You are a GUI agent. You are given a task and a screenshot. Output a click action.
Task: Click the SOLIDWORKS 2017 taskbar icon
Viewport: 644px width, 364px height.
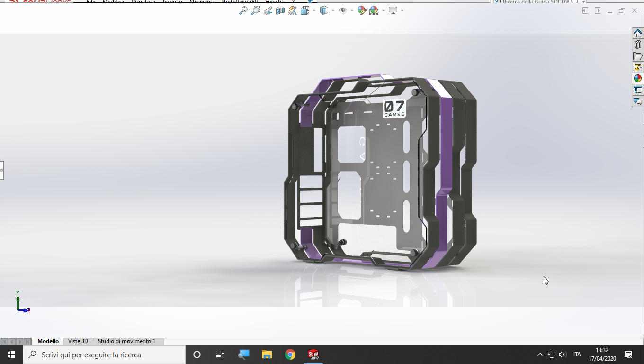pos(313,355)
